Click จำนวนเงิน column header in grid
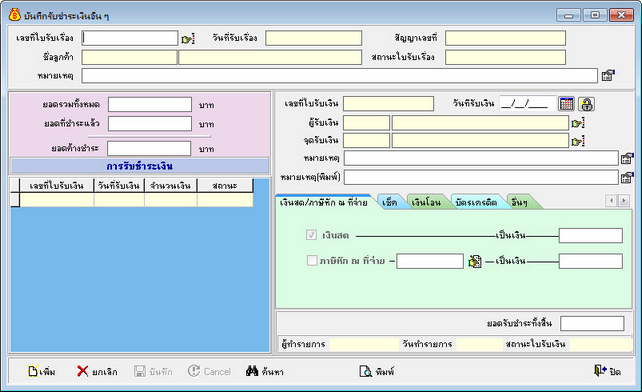 (x=171, y=186)
